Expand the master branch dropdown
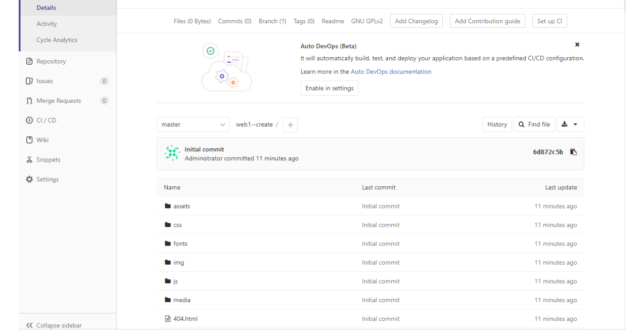Viewport: 644px width, 331px height. 193,125
